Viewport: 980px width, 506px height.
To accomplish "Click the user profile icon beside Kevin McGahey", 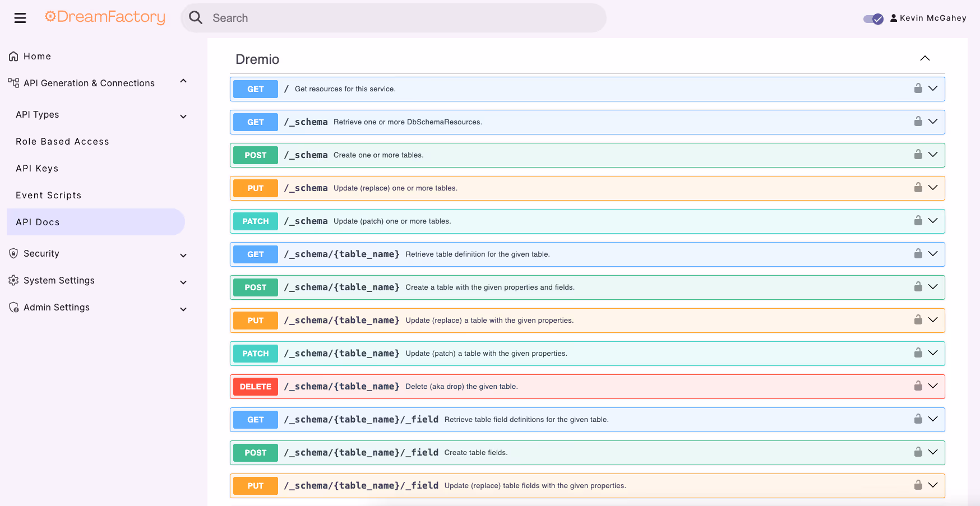I will click(894, 18).
